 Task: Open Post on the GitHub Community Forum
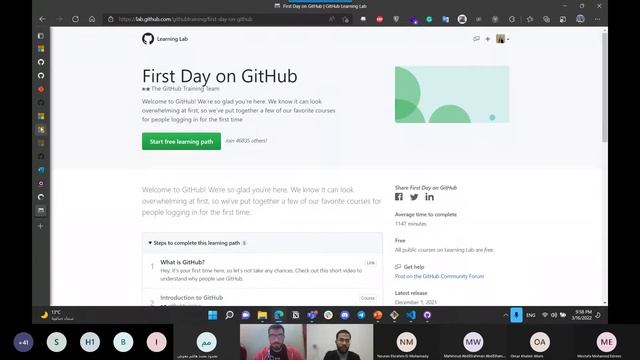[439, 276]
